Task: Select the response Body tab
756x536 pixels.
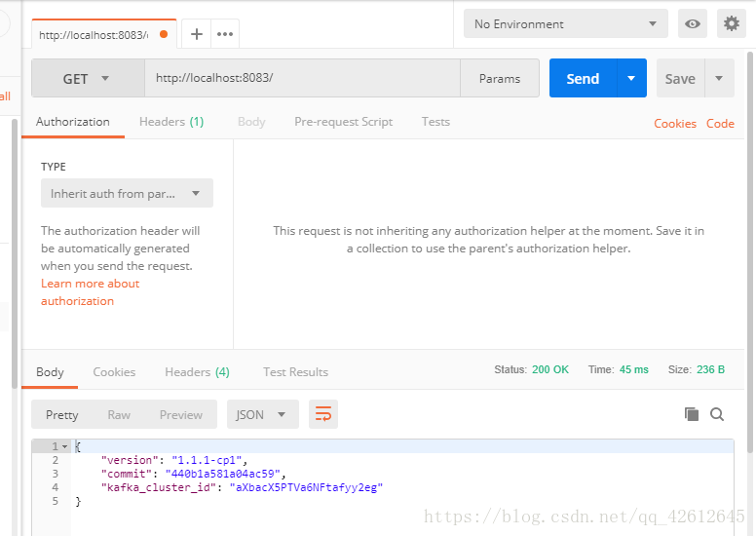Action: [x=50, y=372]
